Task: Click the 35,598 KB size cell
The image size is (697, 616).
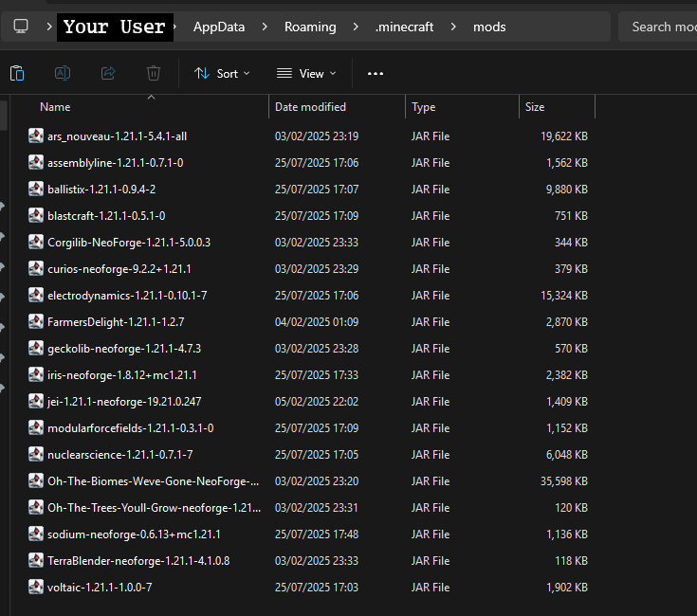Action: 564,481
